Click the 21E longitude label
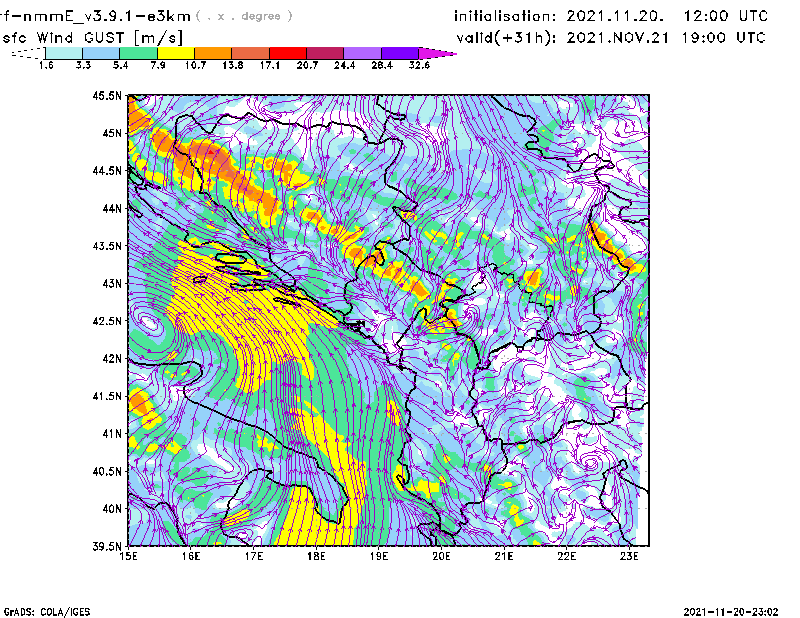 [504, 556]
